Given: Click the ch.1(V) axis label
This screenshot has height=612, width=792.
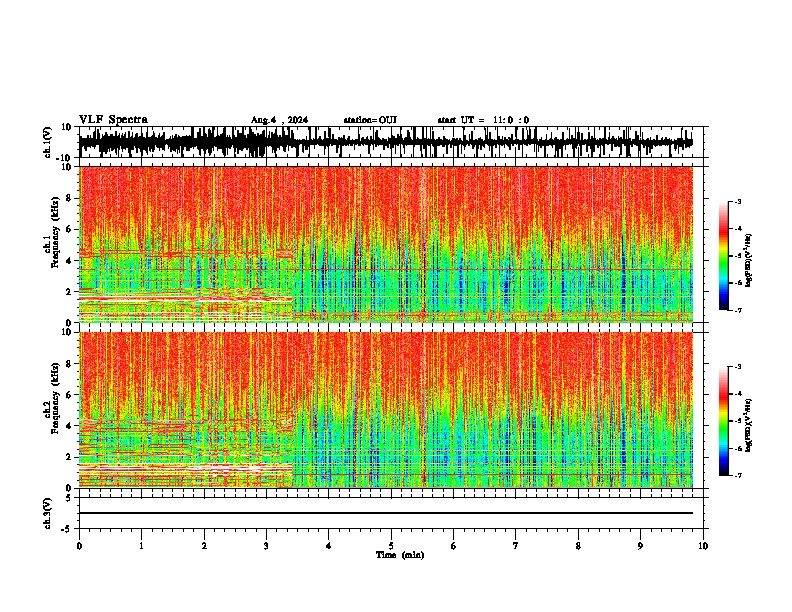Looking at the screenshot, I should point(48,142).
